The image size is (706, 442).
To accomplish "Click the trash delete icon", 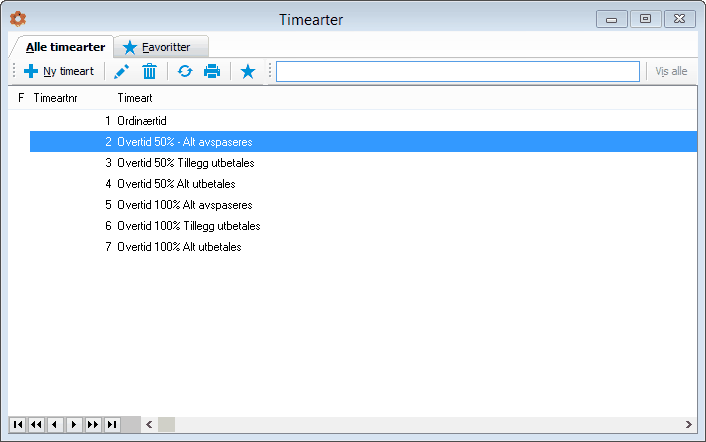I will click(x=149, y=71).
